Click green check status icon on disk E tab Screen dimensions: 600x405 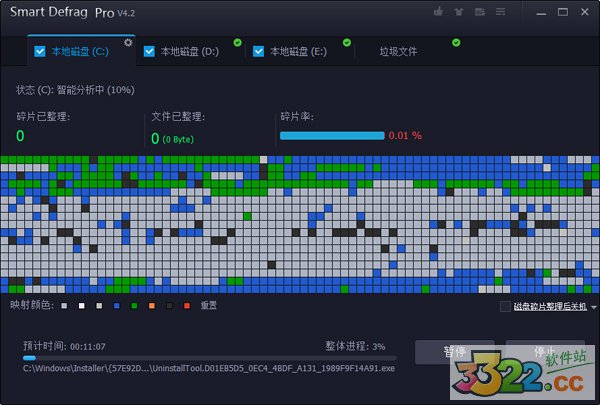(347, 42)
